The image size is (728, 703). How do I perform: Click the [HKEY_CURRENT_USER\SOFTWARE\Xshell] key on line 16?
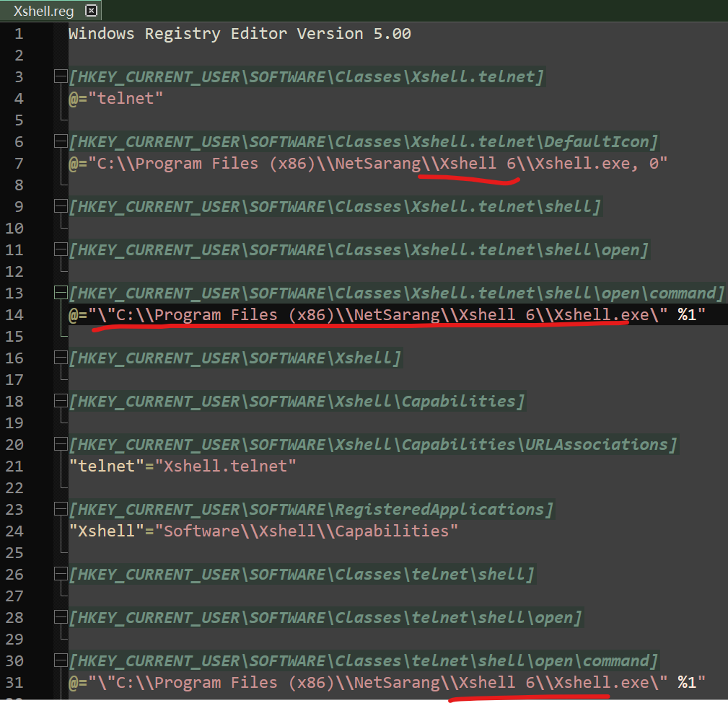(235, 358)
